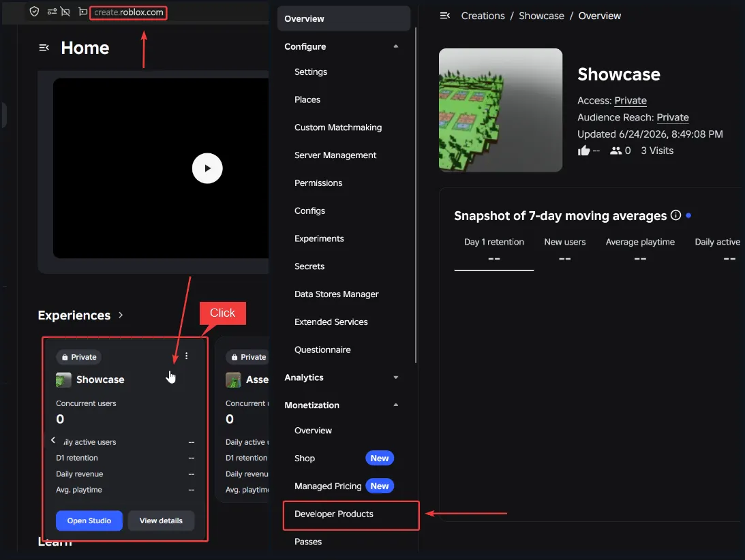Click Experiences heading text
The height and width of the screenshot is (560, 745).
tap(74, 315)
